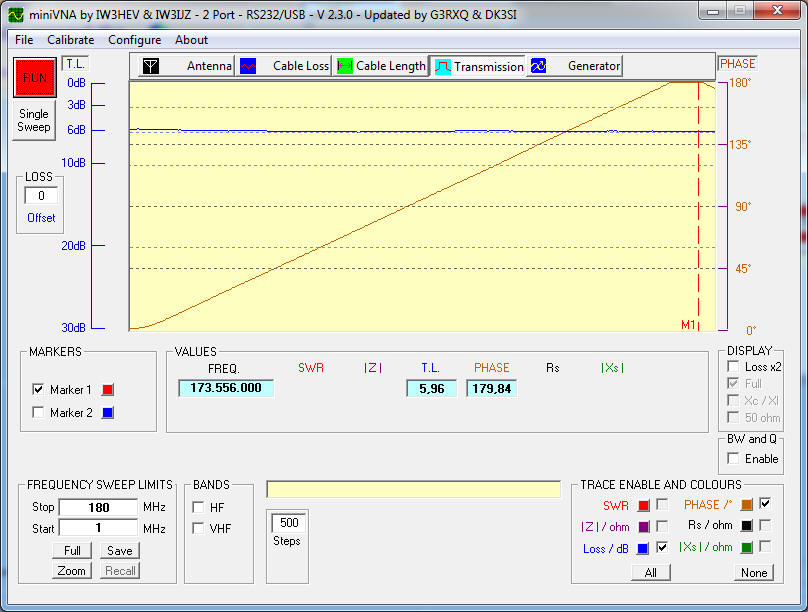Enable the Loss x2 display checkbox
Screen dimensions: 808x612
click(733, 366)
